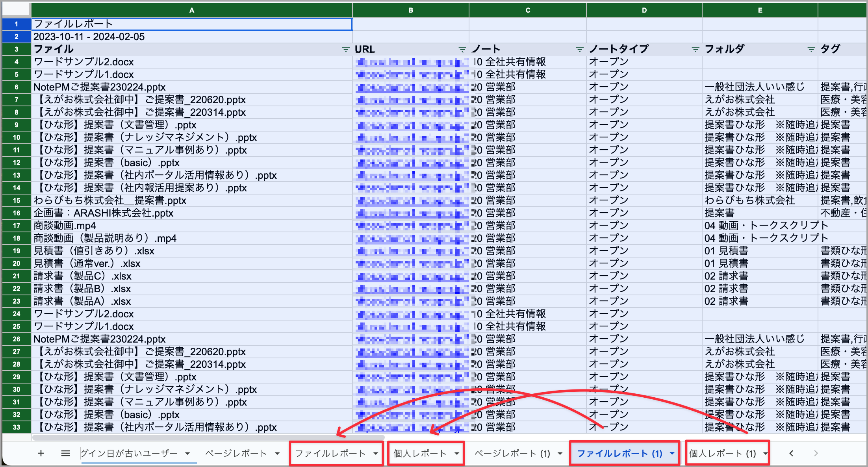The height and width of the screenshot is (467, 868).
Task: Open the all sheets list icon
Action: pos(66,453)
